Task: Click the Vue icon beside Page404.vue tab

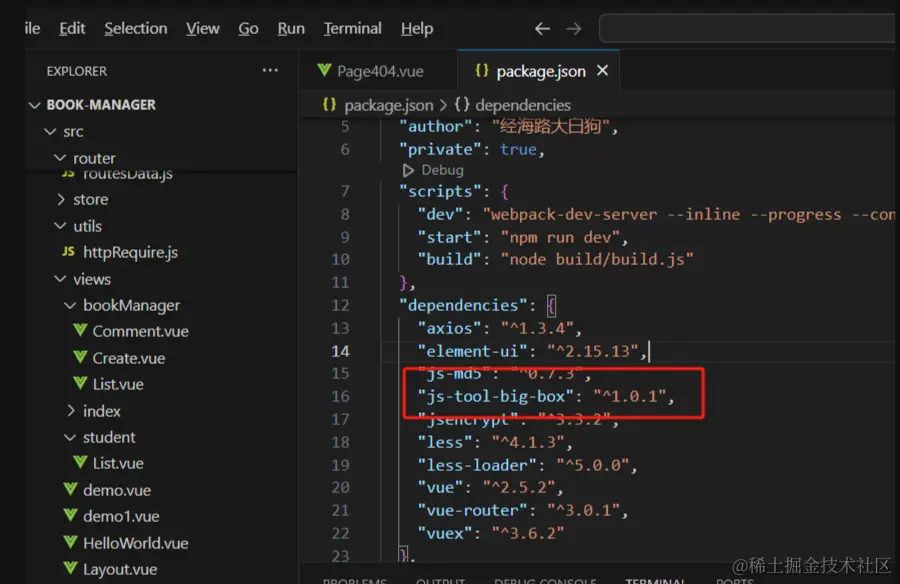Action: (x=324, y=70)
